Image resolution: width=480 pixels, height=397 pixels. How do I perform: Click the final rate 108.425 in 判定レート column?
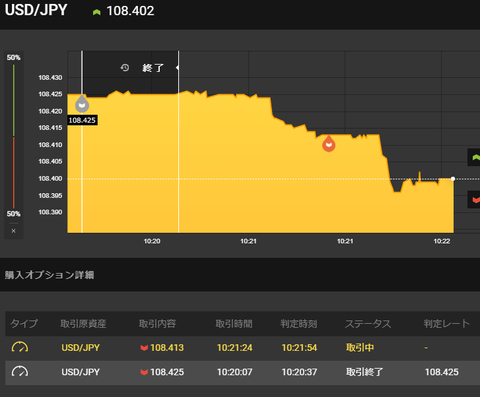coord(442,372)
